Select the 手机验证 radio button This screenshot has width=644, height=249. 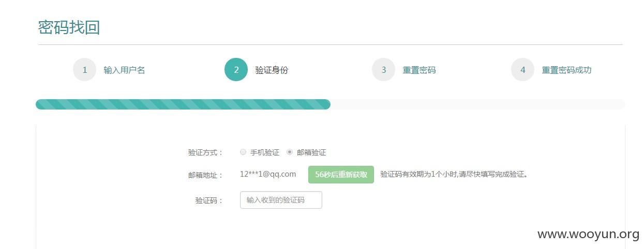point(243,152)
